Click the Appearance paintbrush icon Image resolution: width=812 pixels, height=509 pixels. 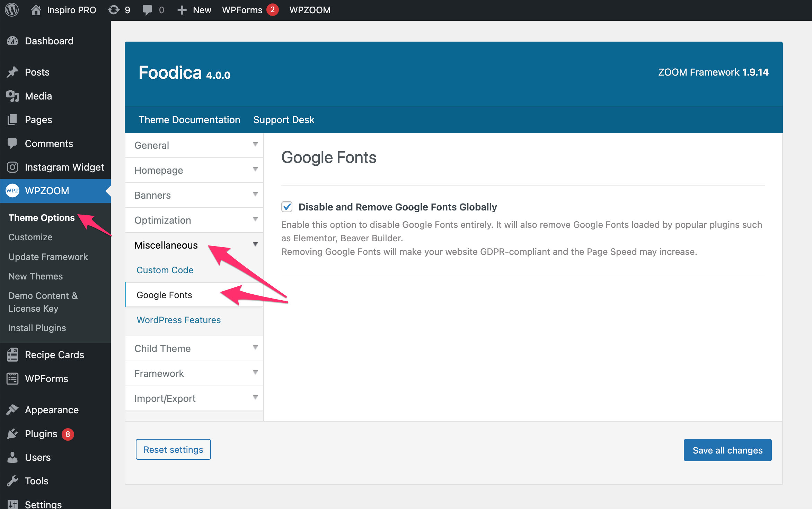point(12,410)
